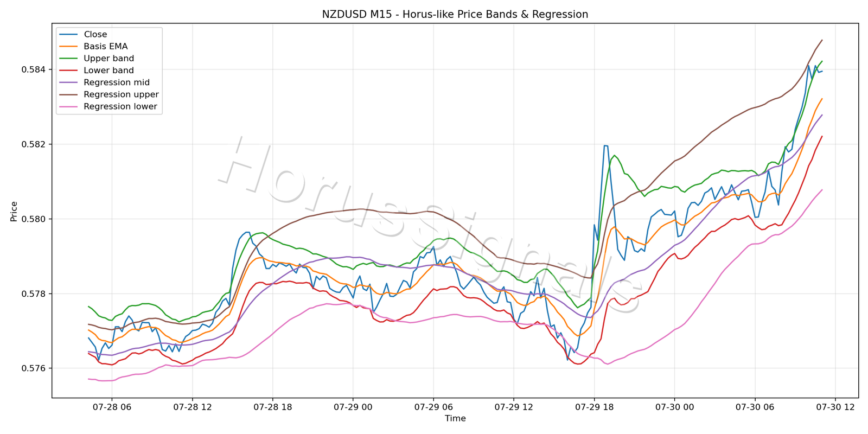Click the 07-29 18 x-axis tick label

(x=594, y=407)
